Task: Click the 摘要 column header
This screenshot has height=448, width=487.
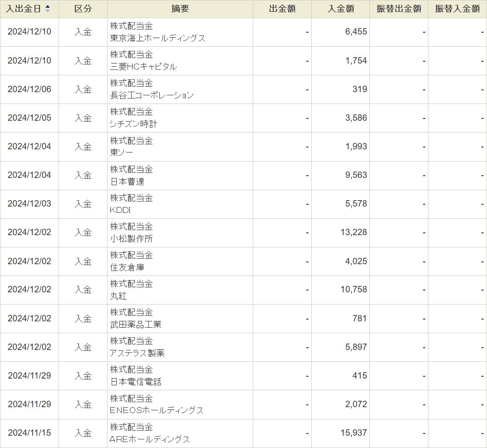Action: click(180, 9)
